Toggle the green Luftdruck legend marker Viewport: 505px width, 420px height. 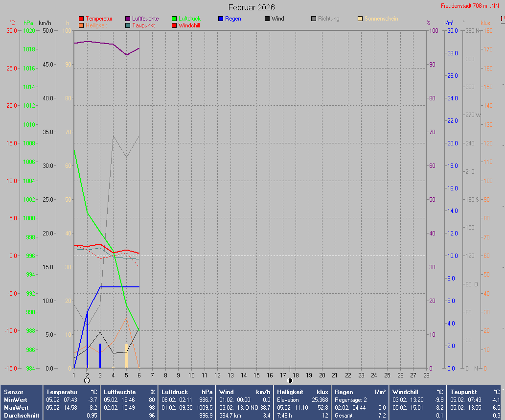point(174,19)
